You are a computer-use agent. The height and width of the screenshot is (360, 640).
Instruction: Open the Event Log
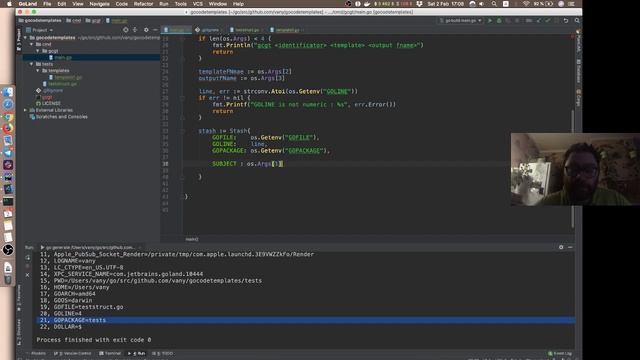(560, 353)
